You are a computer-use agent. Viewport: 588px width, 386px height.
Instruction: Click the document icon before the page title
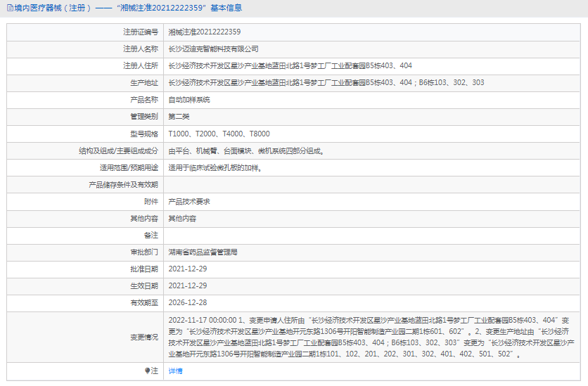click(10, 8)
